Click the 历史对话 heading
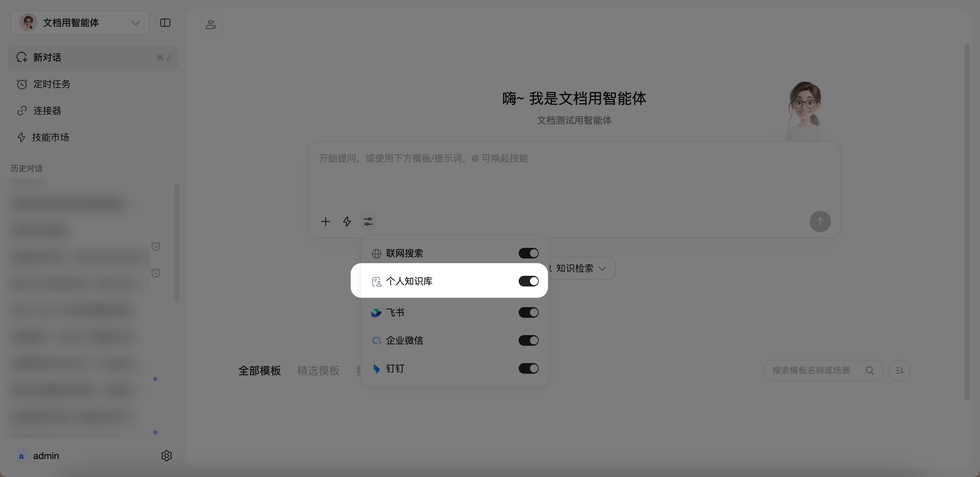Screen dimensions: 980x477 [x=27, y=168]
